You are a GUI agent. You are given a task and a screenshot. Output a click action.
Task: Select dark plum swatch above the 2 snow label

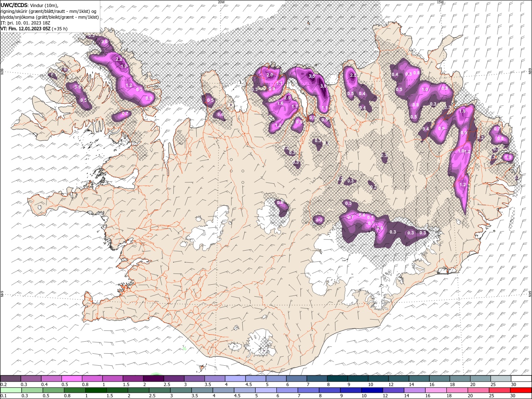coord(153,379)
